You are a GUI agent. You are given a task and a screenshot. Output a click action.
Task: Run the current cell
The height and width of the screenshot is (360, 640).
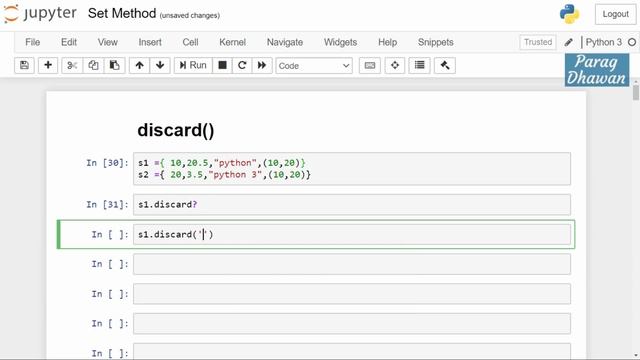193,65
